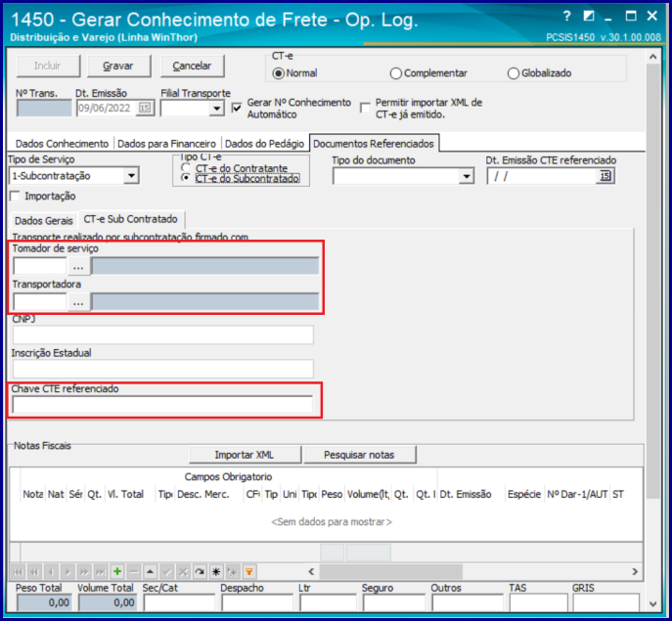Click the Sec/Cat value field
672x621 pixels.
(x=179, y=602)
